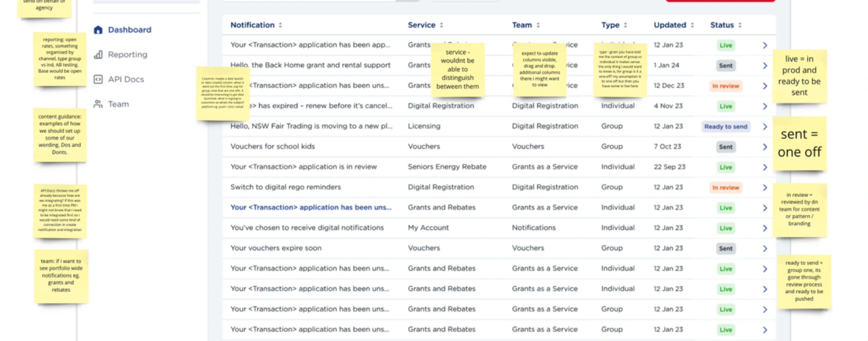
Task: Open chevron for the Seniors Energy Rebate row
Action: (x=765, y=167)
